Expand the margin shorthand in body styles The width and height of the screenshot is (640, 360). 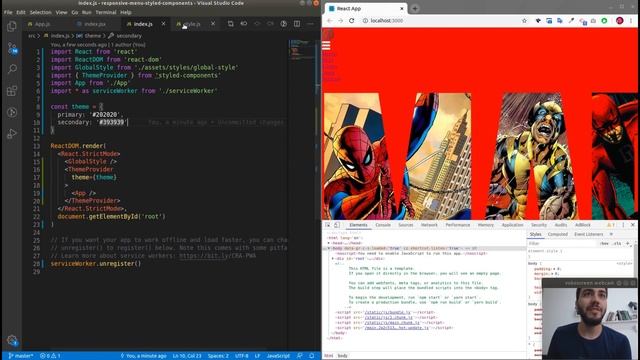click(x=553, y=274)
